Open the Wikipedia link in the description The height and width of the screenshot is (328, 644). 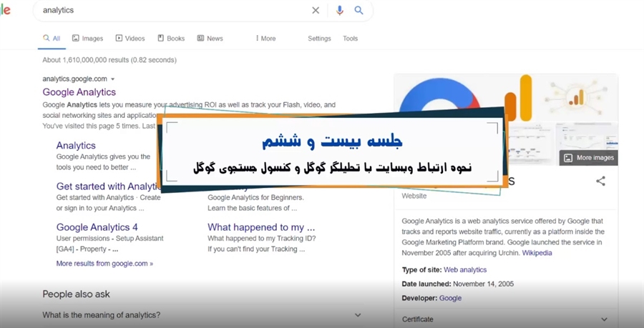537,252
